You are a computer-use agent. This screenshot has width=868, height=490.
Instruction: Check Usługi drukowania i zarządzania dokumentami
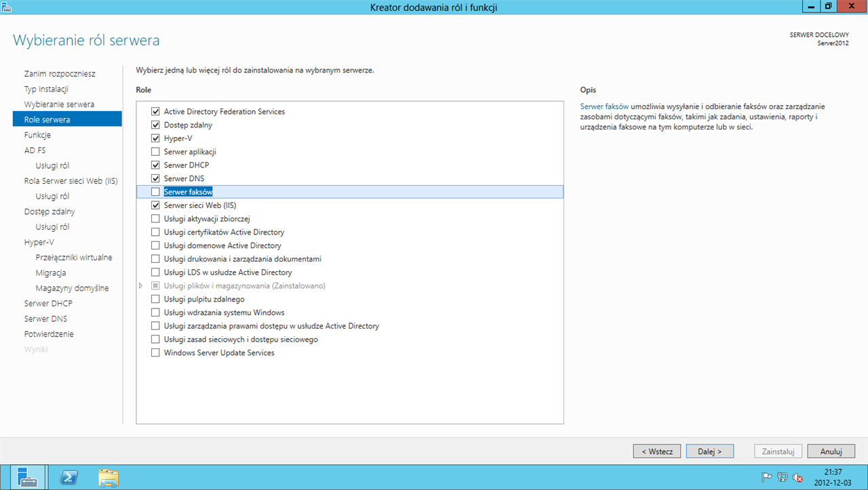pos(155,259)
